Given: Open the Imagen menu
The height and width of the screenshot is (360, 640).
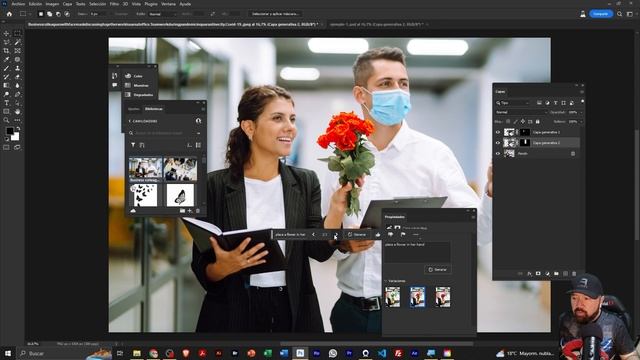Looking at the screenshot, I should (x=52, y=4).
